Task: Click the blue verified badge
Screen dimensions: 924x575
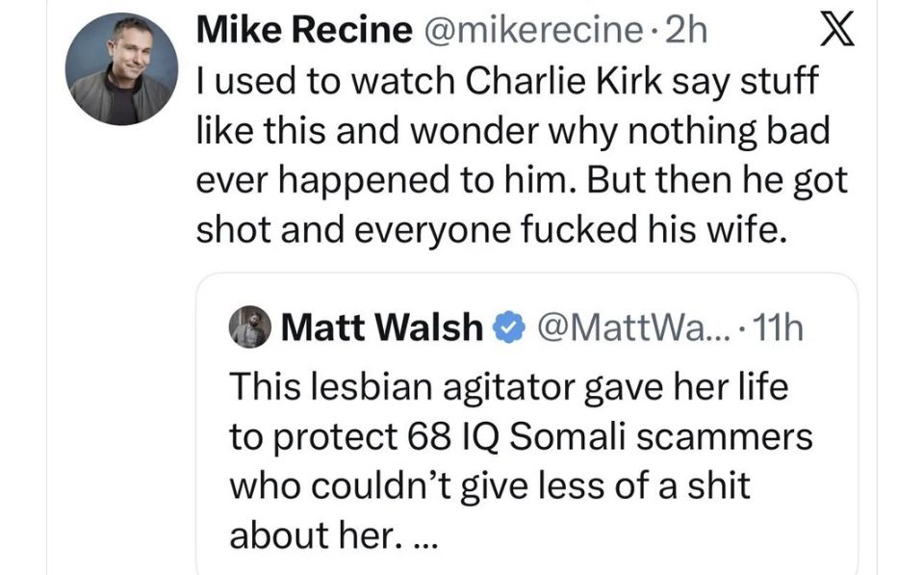Action: (506, 329)
